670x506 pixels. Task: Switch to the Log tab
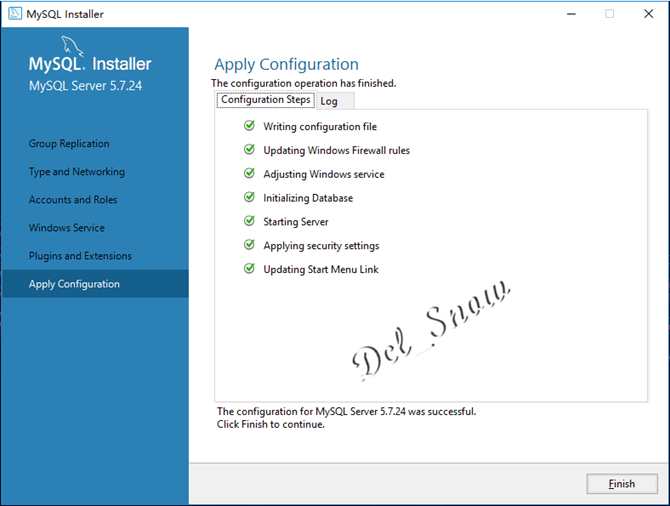[x=335, y=101]
